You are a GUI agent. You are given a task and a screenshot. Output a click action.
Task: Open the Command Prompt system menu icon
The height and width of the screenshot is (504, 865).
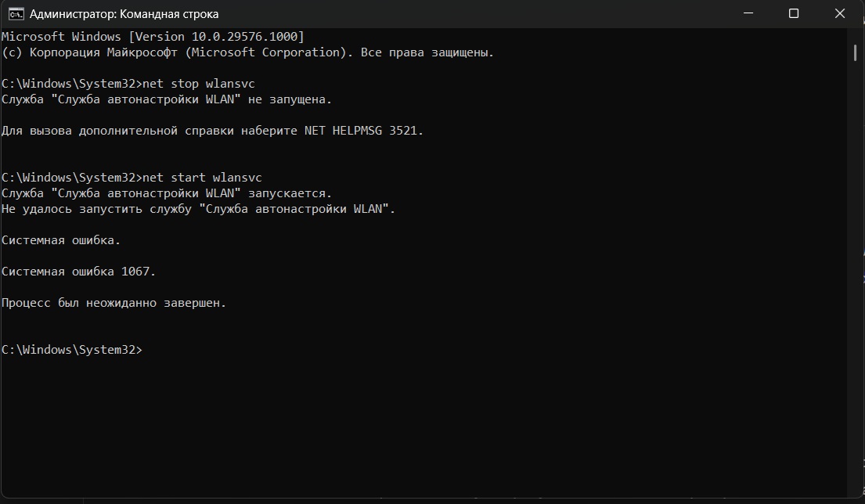tap(16, 14)
